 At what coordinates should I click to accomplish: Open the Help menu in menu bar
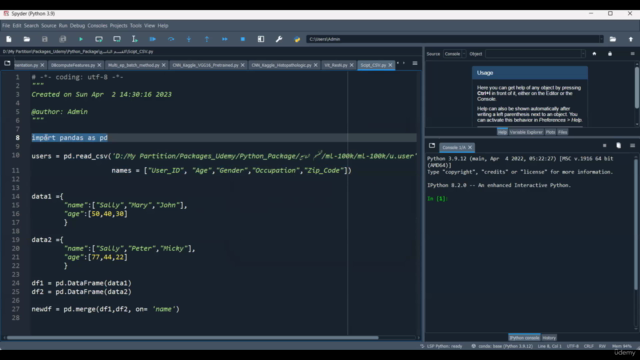[x=163, y=26]
